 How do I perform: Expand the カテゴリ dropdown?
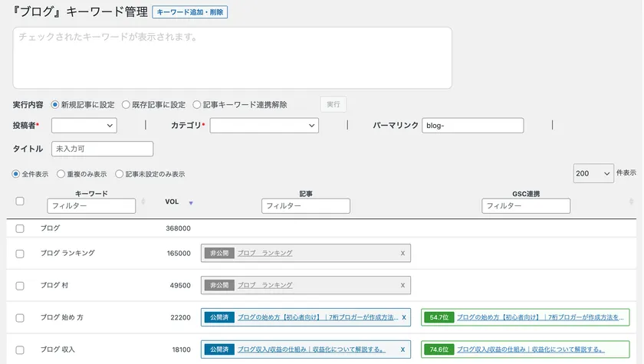click(x=264, y=126)
